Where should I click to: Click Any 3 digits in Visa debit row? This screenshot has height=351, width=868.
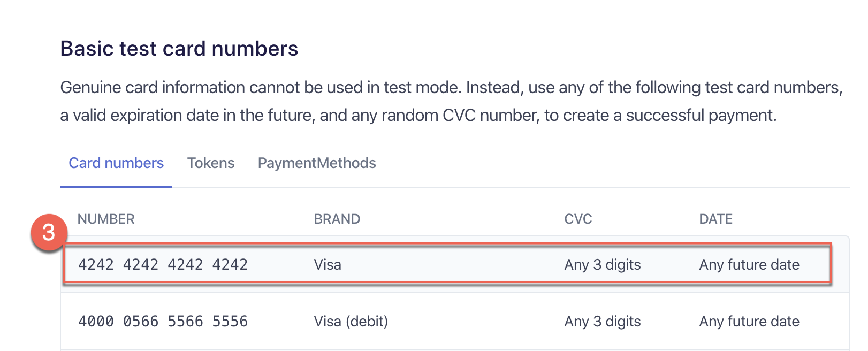(x=603, y=322)
